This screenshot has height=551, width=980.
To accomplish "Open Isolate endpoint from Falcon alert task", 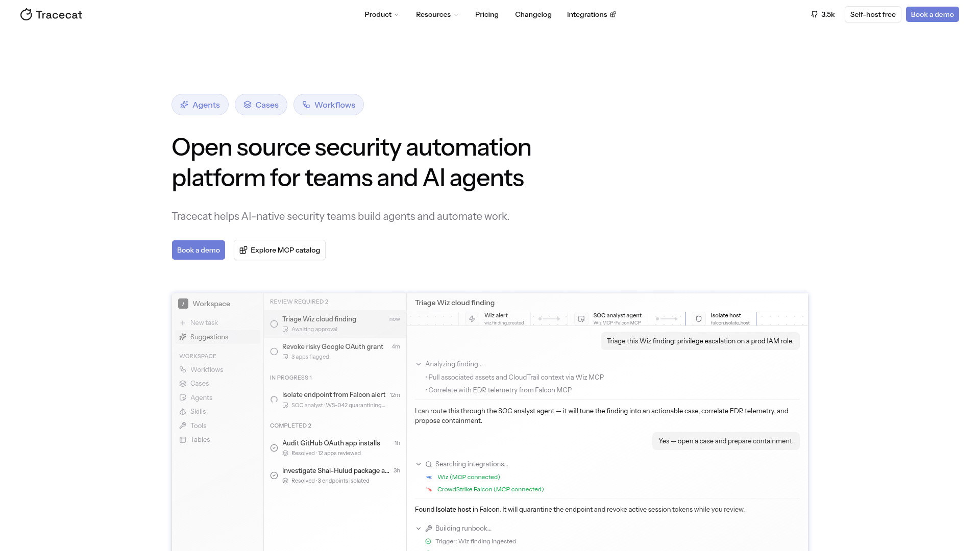I will tap(335, 399).
